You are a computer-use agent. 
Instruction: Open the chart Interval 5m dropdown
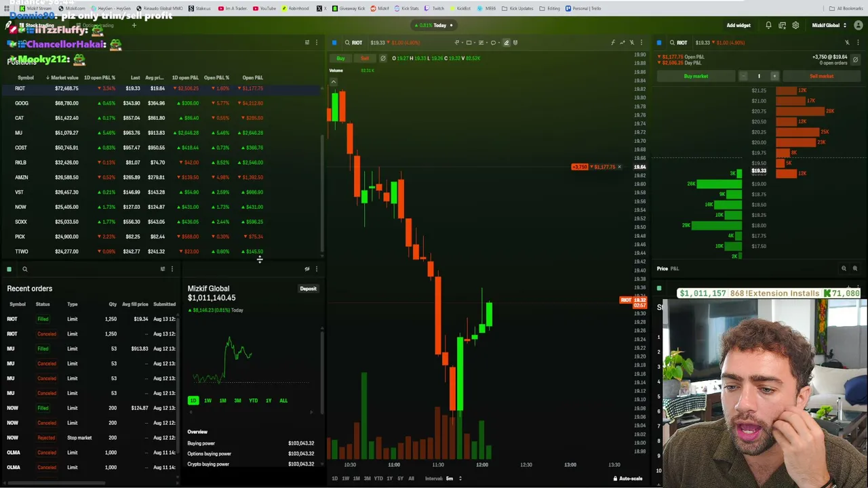(x=453, y=479)
